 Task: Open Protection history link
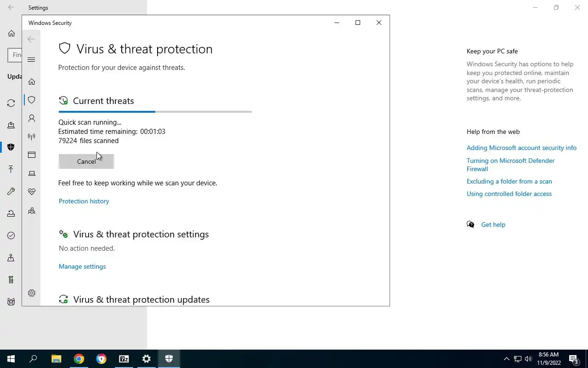[x=84, y=201]
